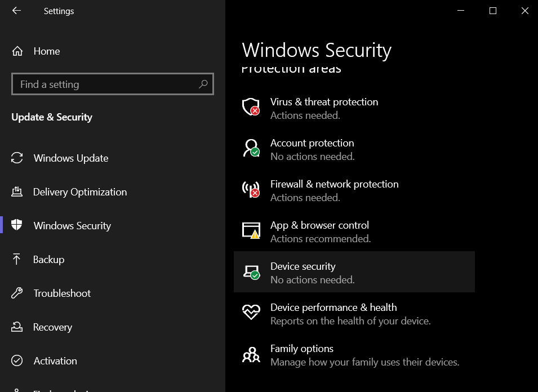Image resolution: width=538 pixels, height=392 pixels.
Task: Click the Device performance heart icon
Action: tap(251, 312)
